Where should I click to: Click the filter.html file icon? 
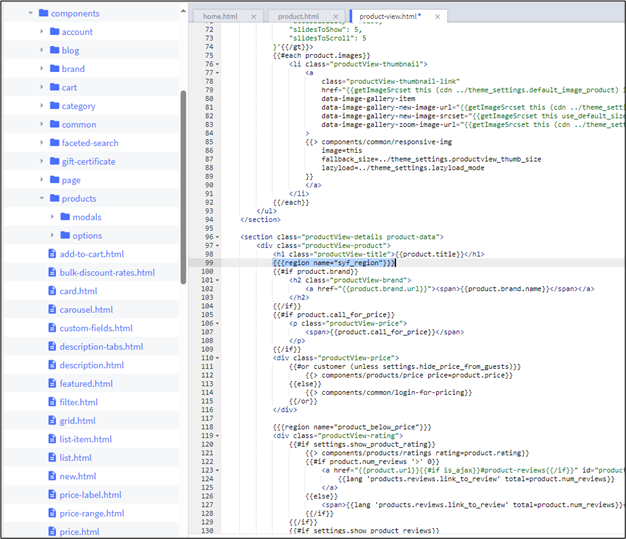click(52, 402)
